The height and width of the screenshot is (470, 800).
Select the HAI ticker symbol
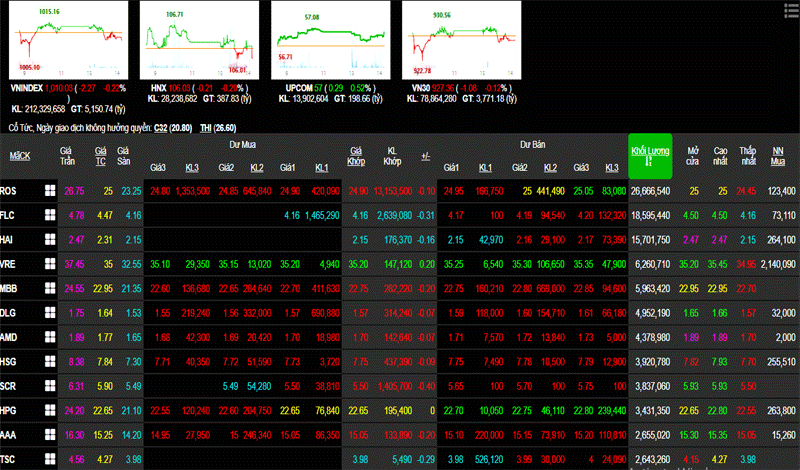pyautogui.click(x=7, y=239)
